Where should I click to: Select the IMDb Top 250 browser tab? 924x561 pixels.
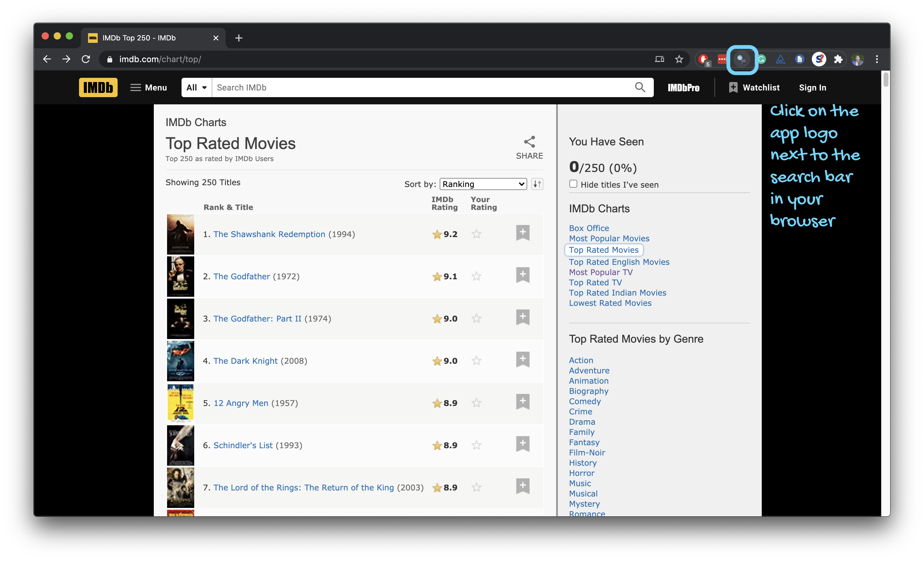coord(153,38)
